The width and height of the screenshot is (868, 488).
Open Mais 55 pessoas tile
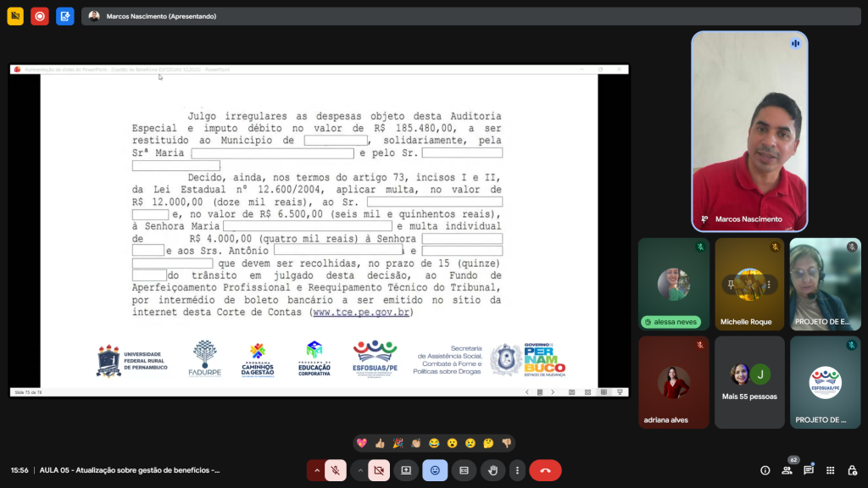point(749,382)
